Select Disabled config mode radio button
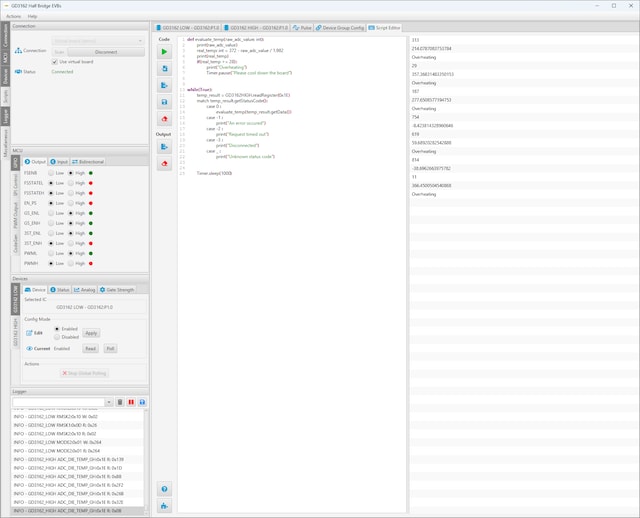Screen dimensions: 640x518 [56, 337]
